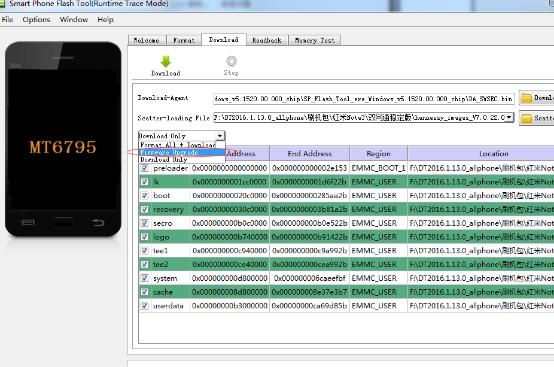Click the Download-Agent path field
This screenshot has height=367, width=554.
pos(364,99)
